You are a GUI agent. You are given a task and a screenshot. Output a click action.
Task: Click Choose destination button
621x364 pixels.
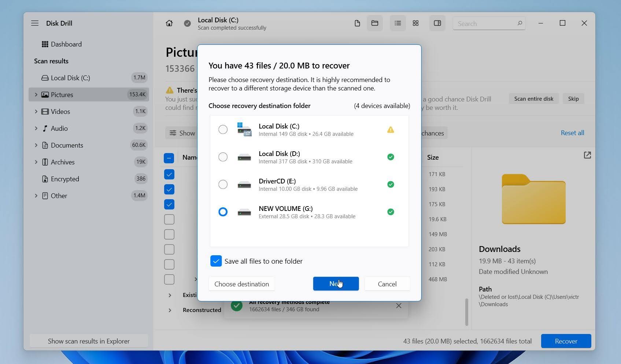tap(242, 284)
